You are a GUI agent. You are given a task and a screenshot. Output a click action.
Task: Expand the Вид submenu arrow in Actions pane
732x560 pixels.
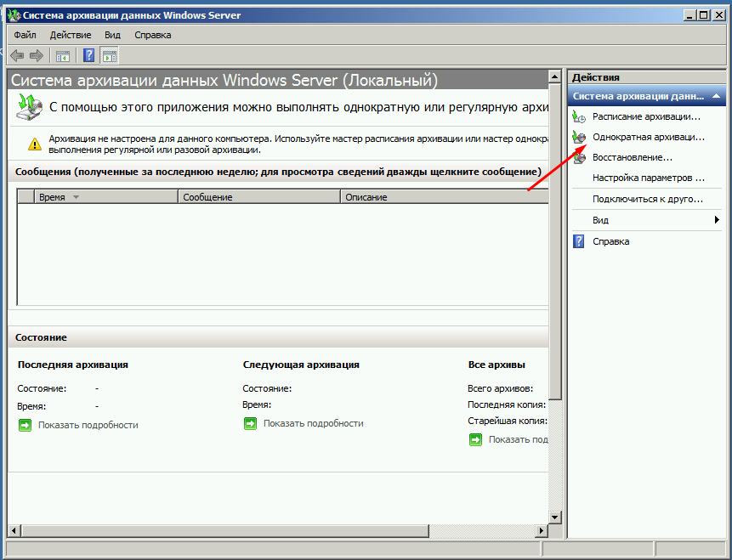(x=718, y=220)
